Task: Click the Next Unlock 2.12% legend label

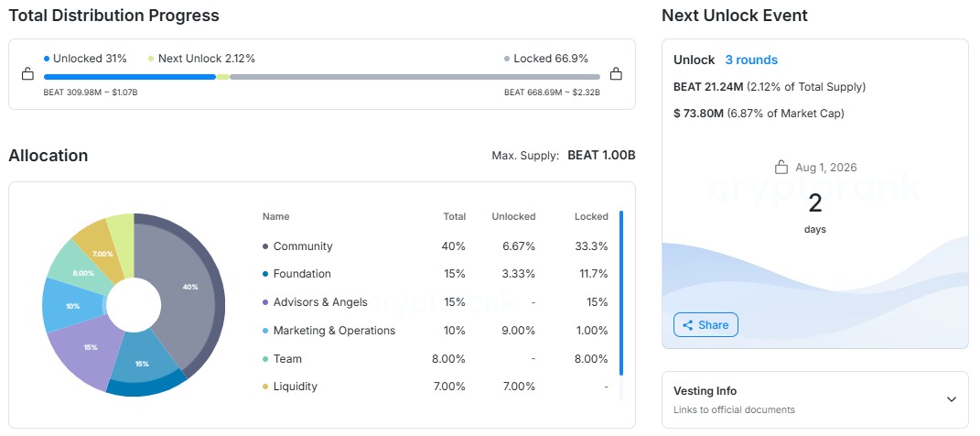Action: [x=206, y=59]
